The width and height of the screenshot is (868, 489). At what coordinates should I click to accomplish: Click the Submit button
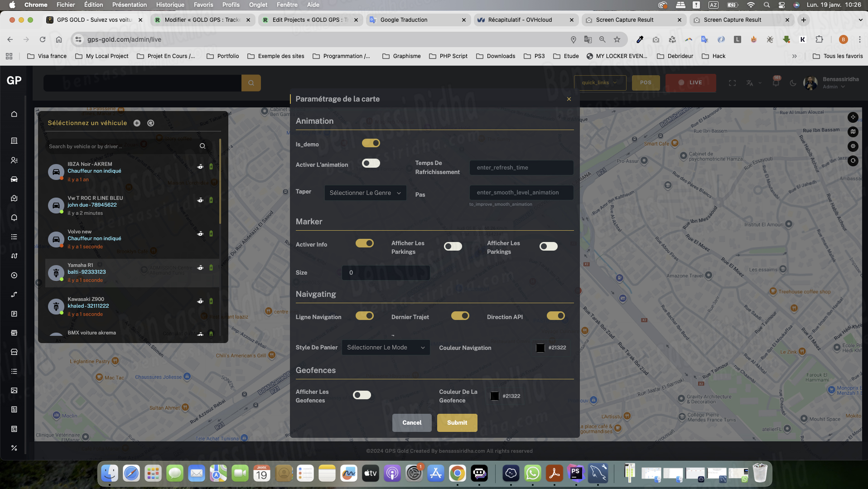457,423
